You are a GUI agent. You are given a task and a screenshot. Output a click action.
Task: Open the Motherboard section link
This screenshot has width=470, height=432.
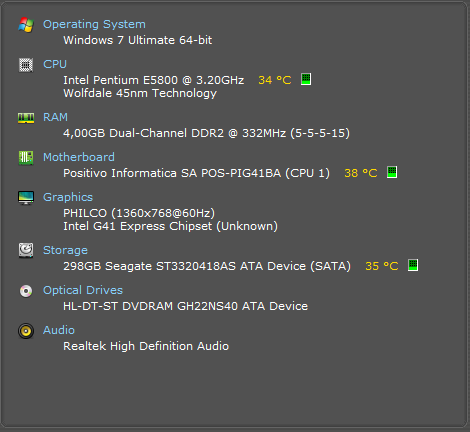79,157
